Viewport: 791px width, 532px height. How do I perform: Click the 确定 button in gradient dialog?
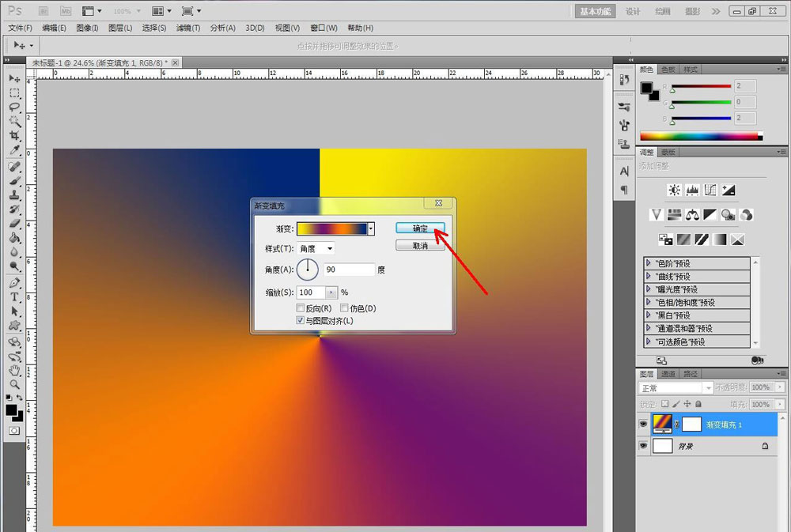pos(420,228)
